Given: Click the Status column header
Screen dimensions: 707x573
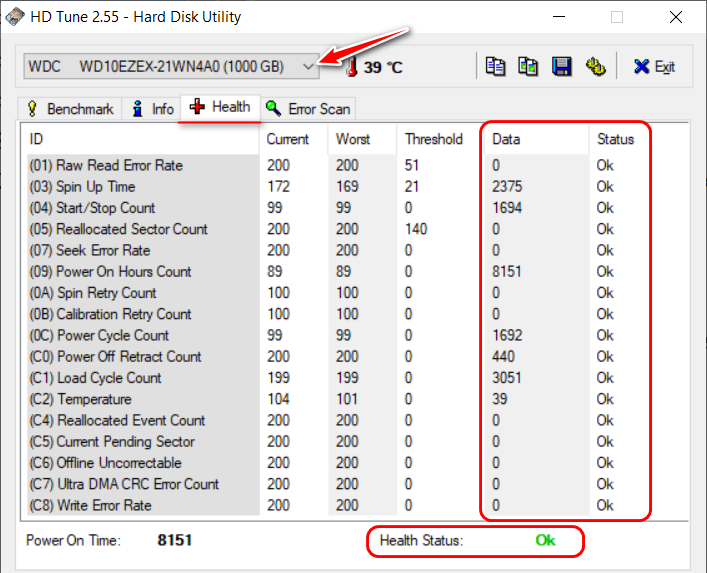Looking at the screenshot, I should click(615, 139).
